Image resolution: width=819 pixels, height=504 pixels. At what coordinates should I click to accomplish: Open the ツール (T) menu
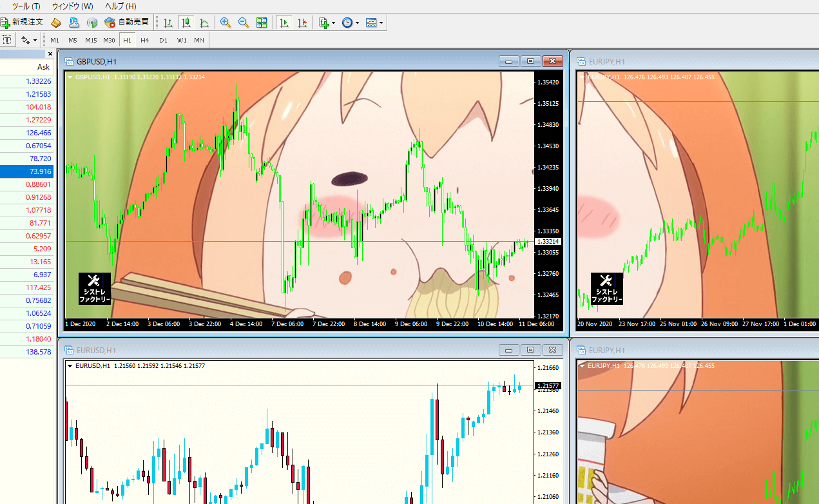tap(26, 6)
